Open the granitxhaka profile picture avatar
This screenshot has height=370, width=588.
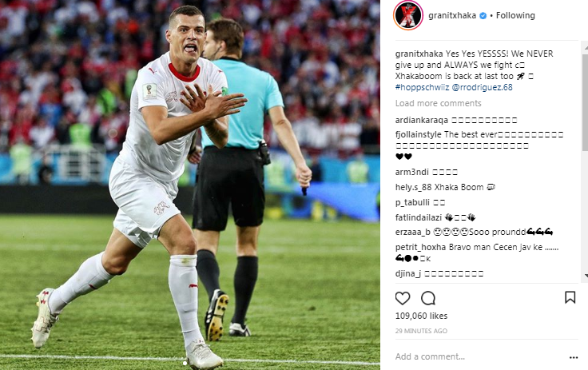(408, 15)
